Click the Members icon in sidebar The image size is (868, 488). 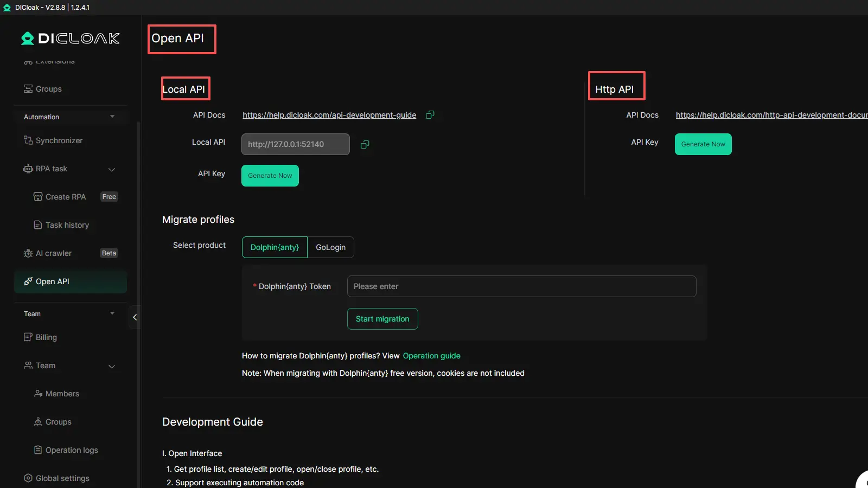(38, 394)
